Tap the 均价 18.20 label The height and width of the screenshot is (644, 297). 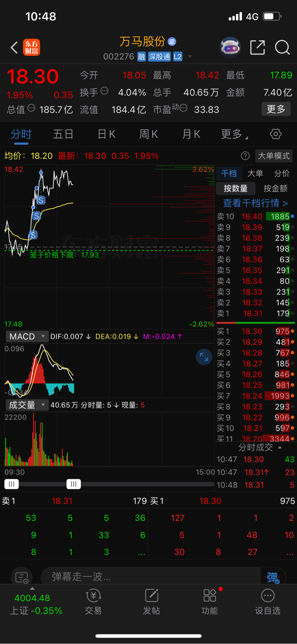[29, 156]
